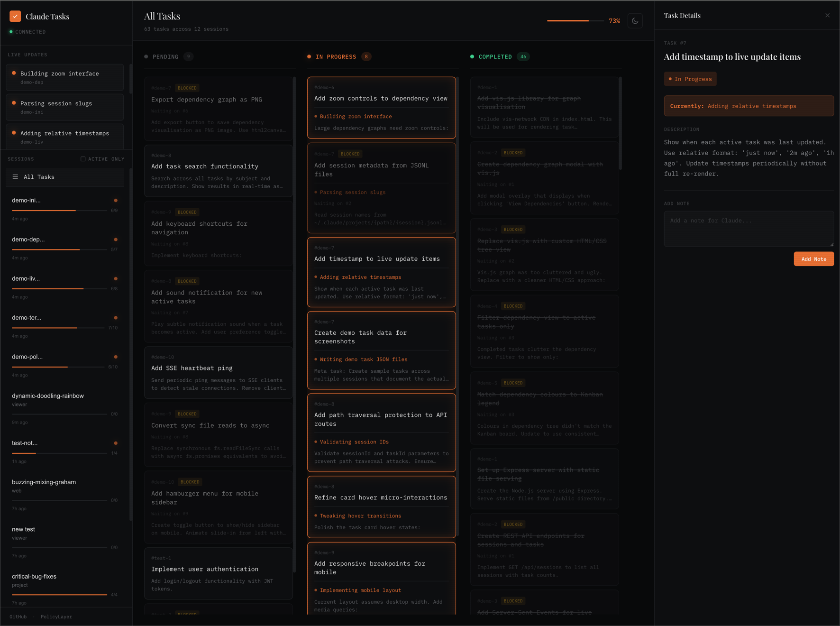
Task: Enable the ACTIVE ONLY checkbox
Action: point(83,159)
